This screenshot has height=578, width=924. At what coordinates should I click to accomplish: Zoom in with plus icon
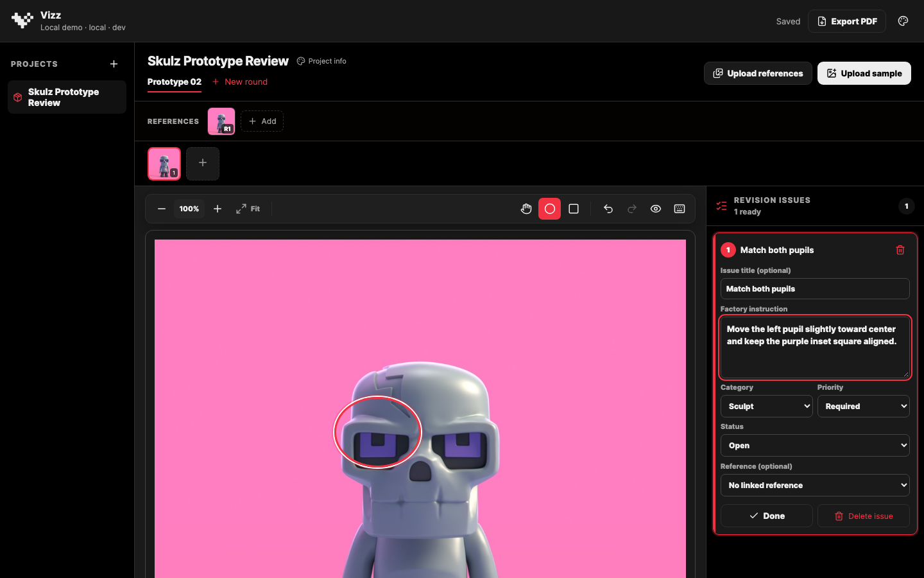coord(218,209)
